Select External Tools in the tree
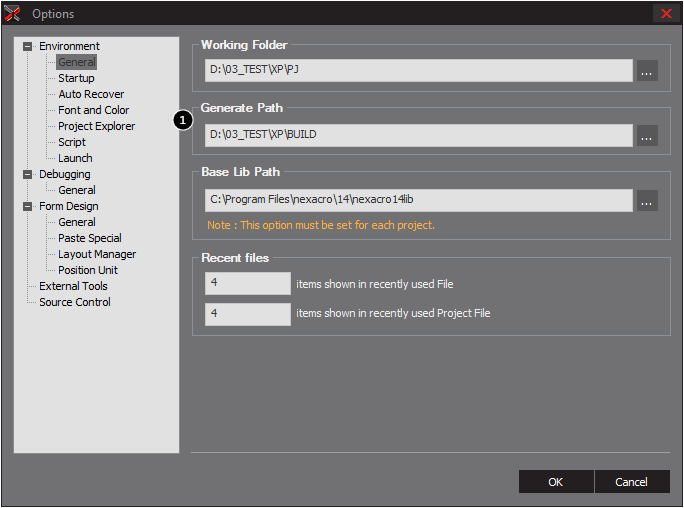This screenshot has width=684, height=508. tap(73, 286)
